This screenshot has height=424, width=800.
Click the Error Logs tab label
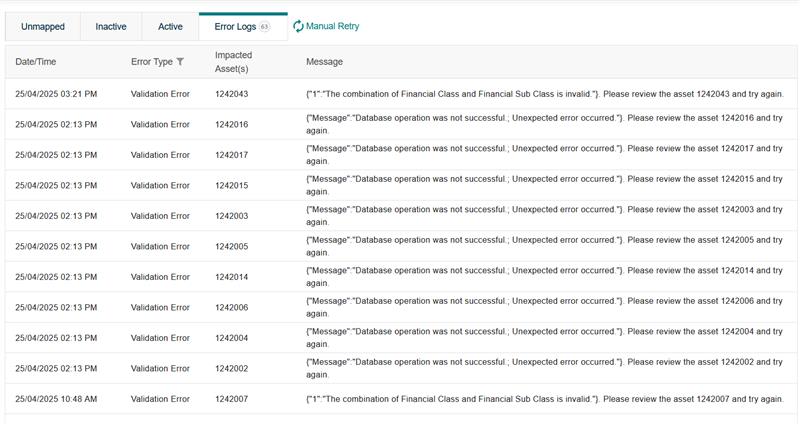[235, 27]
